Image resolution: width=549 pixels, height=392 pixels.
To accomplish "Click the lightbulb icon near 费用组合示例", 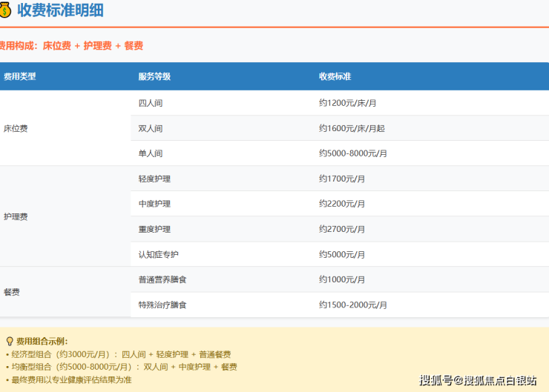I will (10, 342).
